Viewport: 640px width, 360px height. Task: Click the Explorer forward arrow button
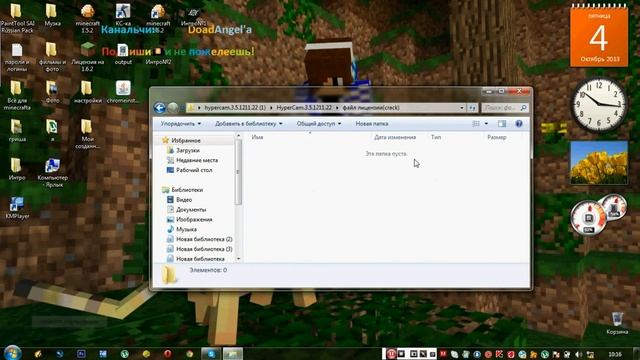[x=173, y=108]
